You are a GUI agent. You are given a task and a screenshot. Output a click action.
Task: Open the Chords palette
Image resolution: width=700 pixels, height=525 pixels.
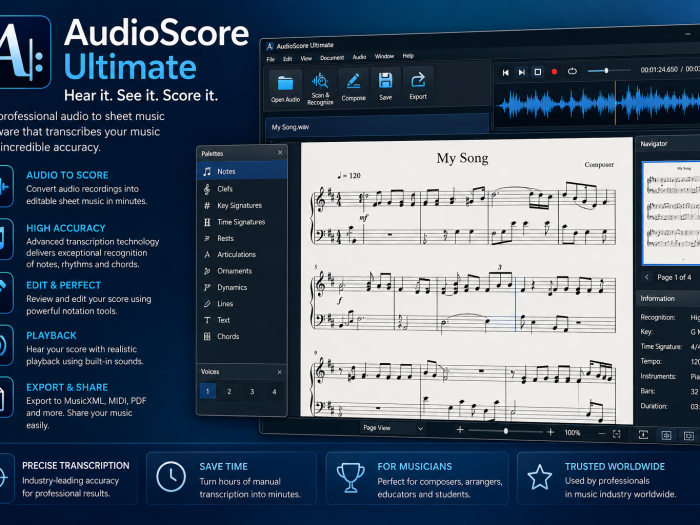(x=242, y=337)
